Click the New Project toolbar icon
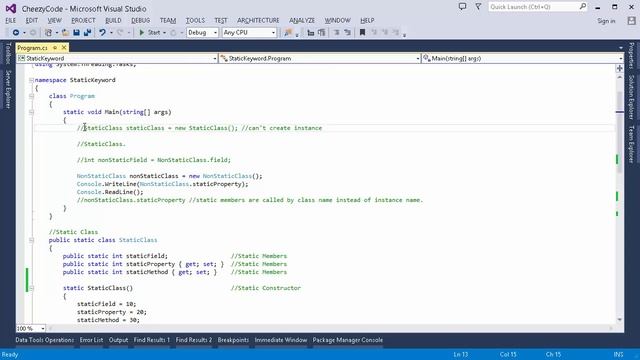 48,32
